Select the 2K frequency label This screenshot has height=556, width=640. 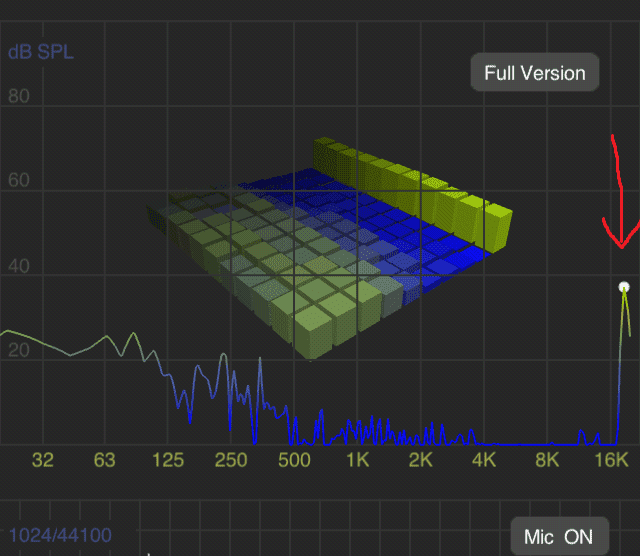[x=421, y=460]
